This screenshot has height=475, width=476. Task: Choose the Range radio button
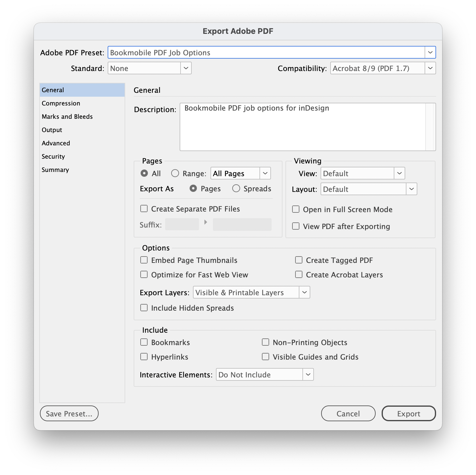(x=175, y=173)
